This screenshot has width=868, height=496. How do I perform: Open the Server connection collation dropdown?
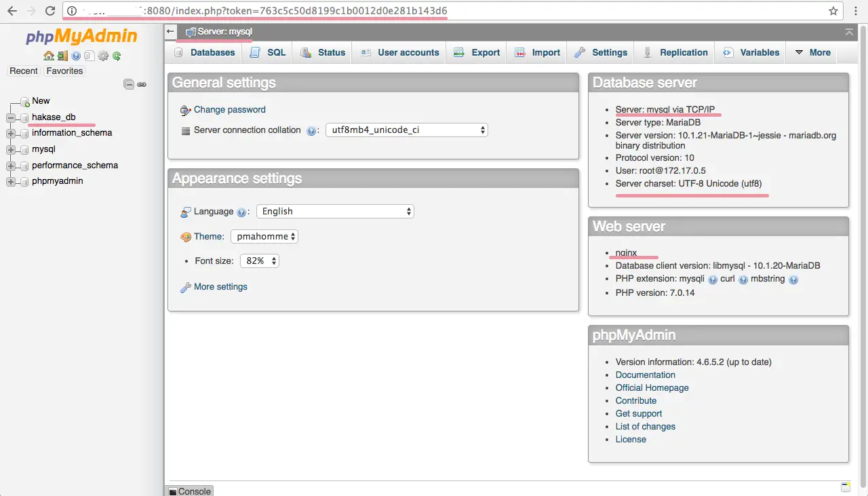pyautogui.click(x=407, y=130)
